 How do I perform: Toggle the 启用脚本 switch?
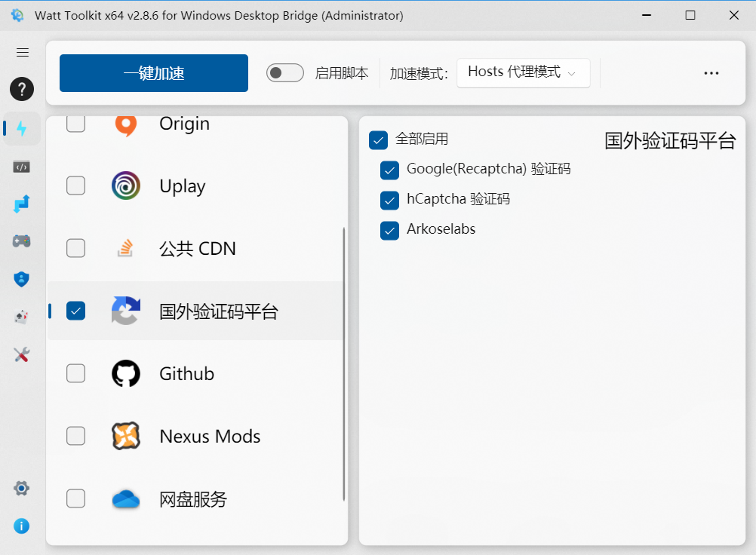point(285,72)
